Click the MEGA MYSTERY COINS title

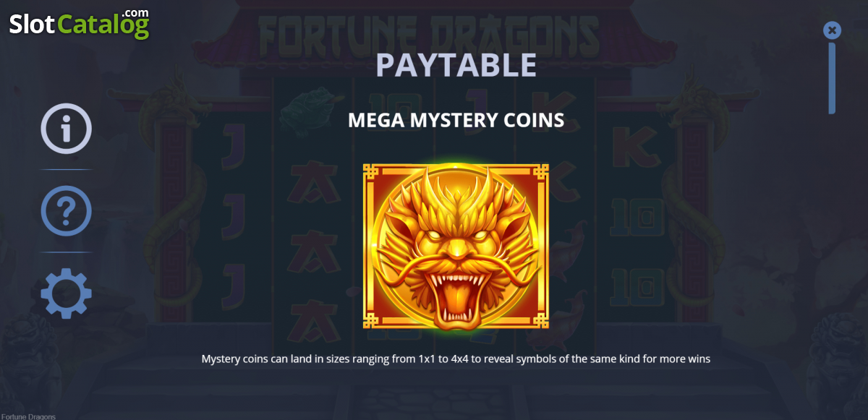[456, 120]
